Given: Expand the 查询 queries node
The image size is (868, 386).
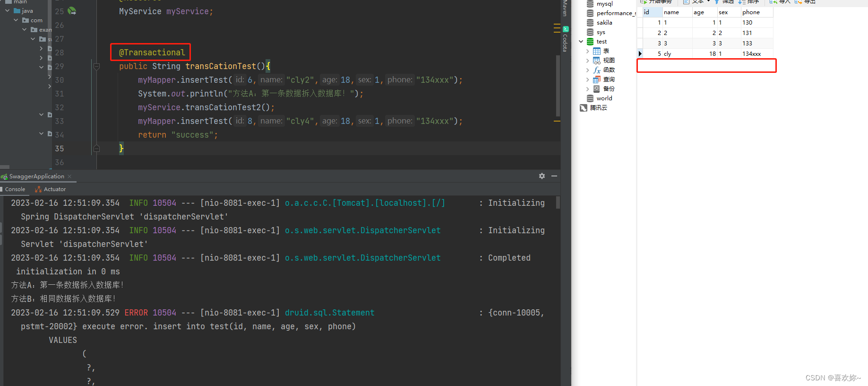Looking at the screenshot, I should [x=588, y=79].
